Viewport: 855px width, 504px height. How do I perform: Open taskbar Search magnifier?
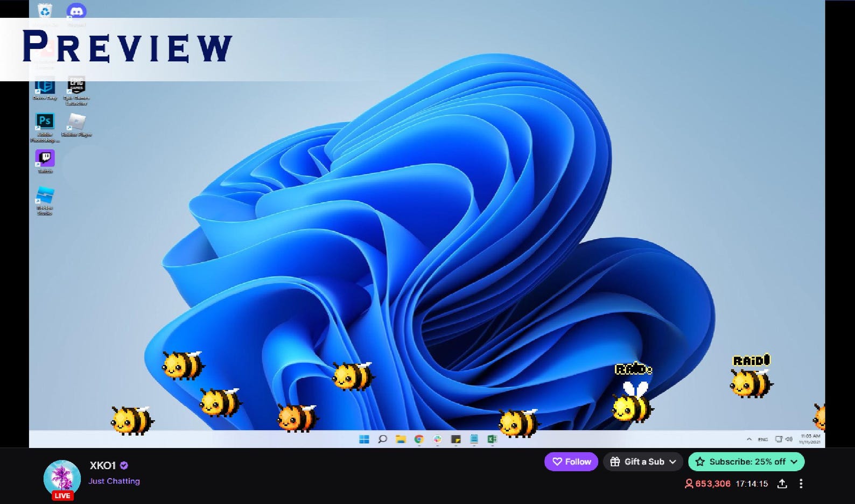(382, 439)
